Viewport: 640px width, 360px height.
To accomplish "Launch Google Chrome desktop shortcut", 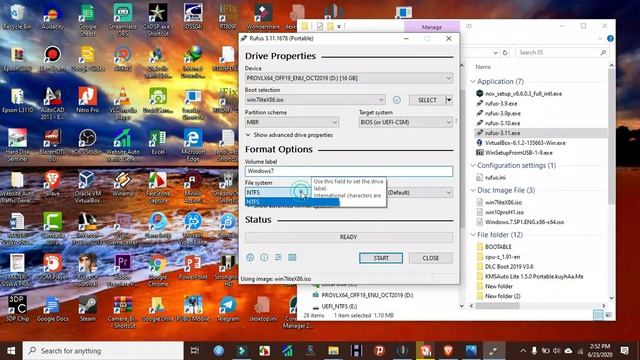I will click(x=158, y=271).
